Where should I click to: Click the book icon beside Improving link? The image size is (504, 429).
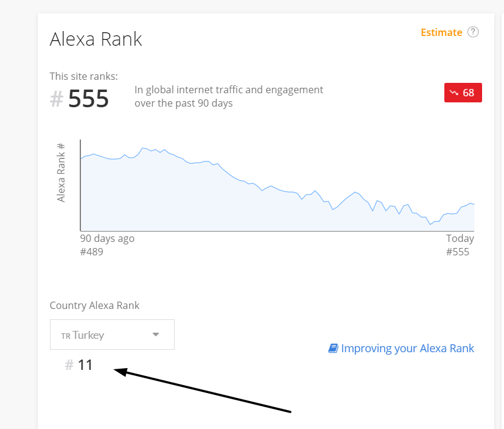click(x=333, y=349)
